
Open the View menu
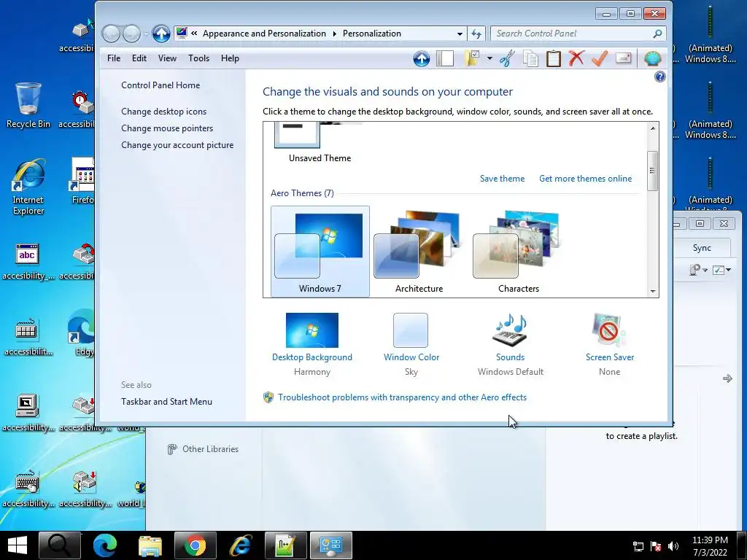tap(167, 58)
